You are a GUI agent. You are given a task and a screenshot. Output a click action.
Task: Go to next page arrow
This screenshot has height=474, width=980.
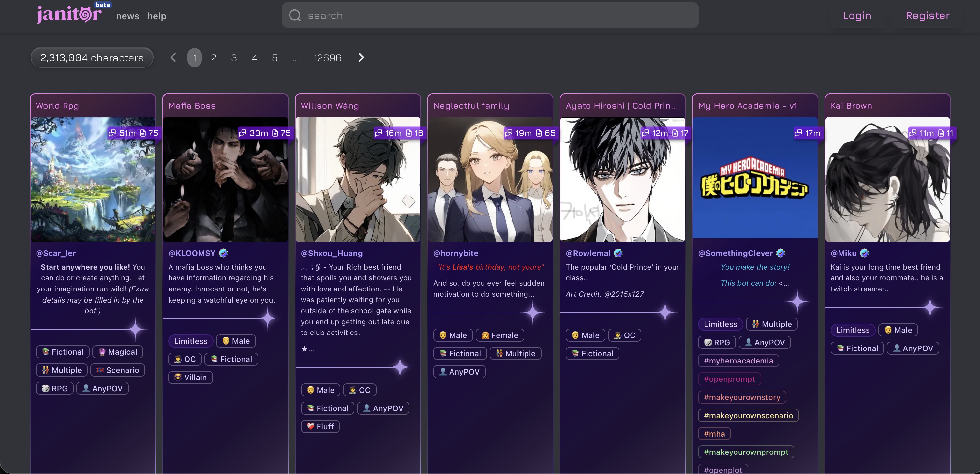361,57
